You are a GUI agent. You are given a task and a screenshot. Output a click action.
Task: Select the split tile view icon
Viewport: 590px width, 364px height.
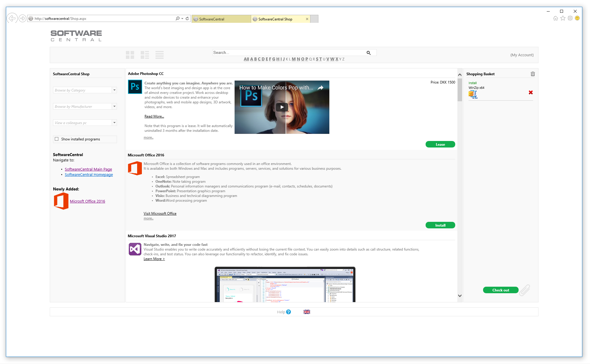pyautogui.click(x=145, y=55)
